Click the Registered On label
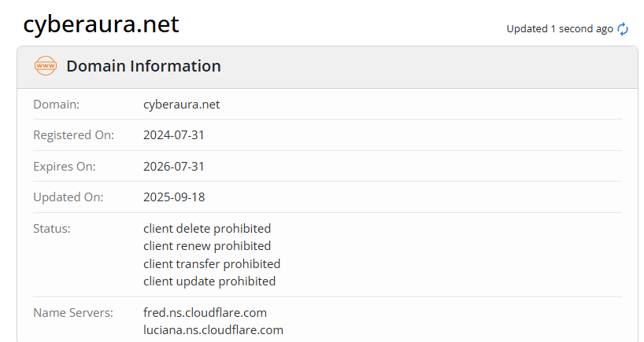 [x=73, y=135]
